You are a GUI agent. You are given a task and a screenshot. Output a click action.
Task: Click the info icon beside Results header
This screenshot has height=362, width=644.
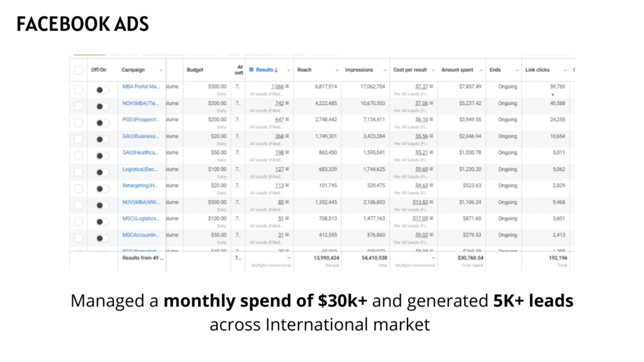pyautogui.click(x=252, y=70)
